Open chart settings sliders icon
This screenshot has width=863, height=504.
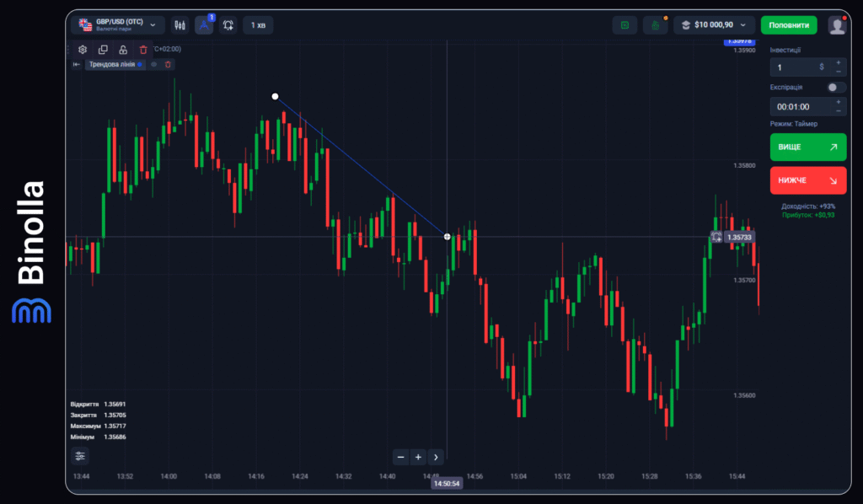pos(80,456)
